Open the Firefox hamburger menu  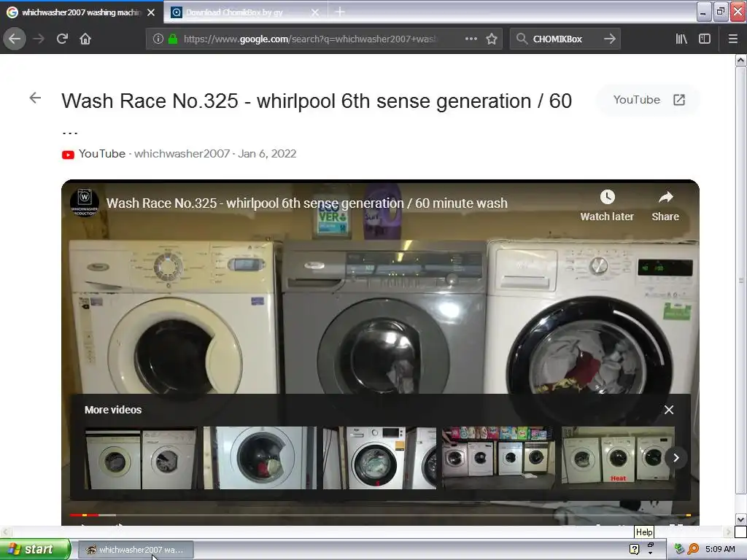732,39
